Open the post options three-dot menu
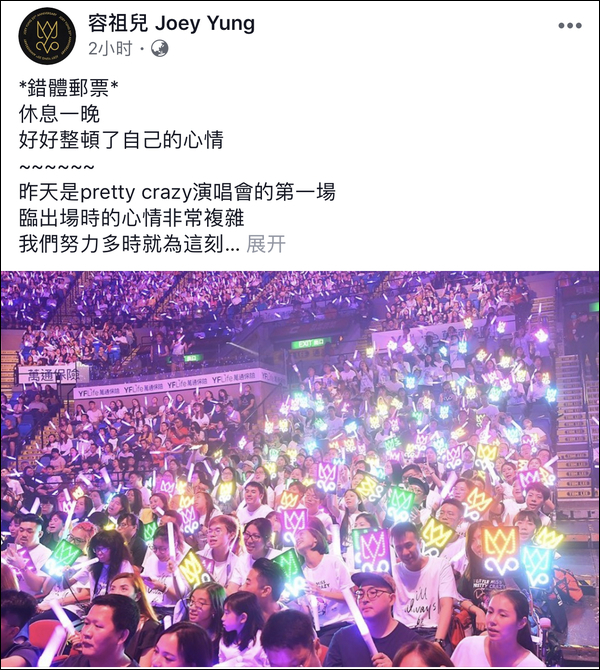The image size is (600, 670). coord(570,26)
